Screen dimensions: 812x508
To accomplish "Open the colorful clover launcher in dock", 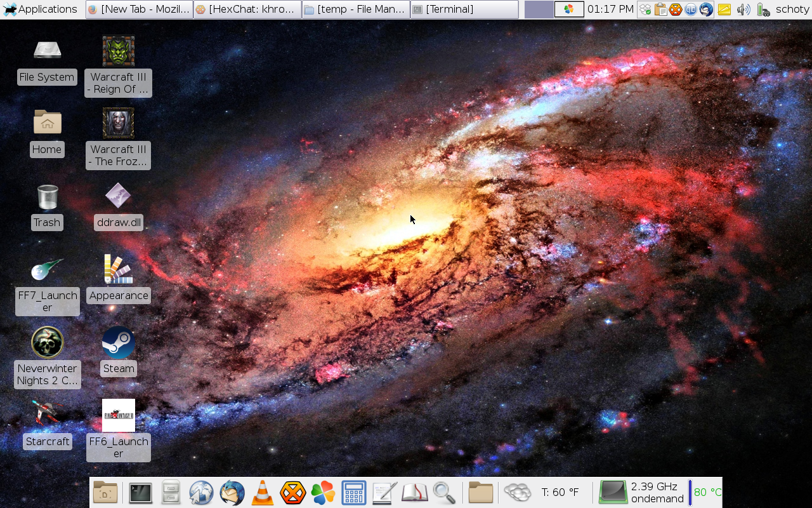I will (323, 493).
